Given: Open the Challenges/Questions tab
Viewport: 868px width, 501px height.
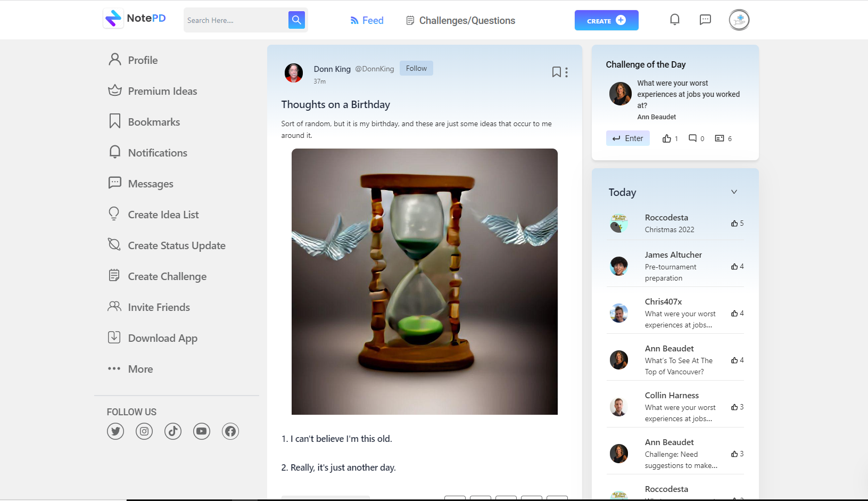Looking at the screenshot, I should click(460, 21).
